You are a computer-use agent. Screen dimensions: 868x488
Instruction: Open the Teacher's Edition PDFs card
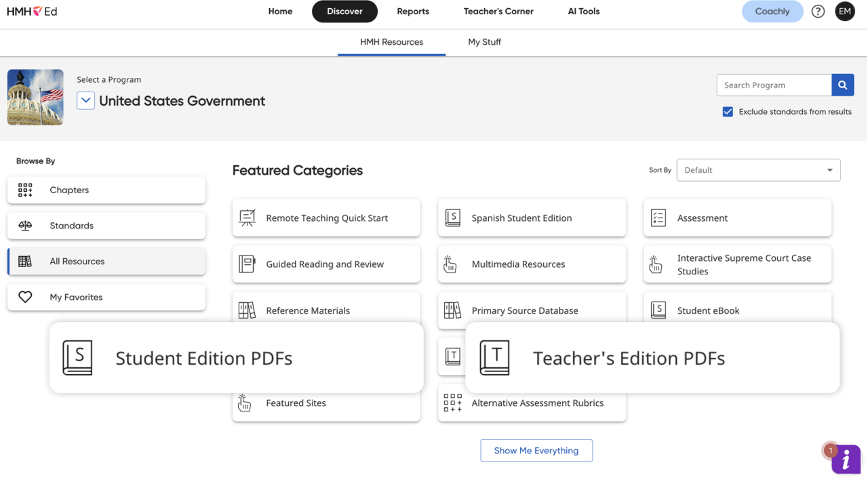tap(652, 357)
